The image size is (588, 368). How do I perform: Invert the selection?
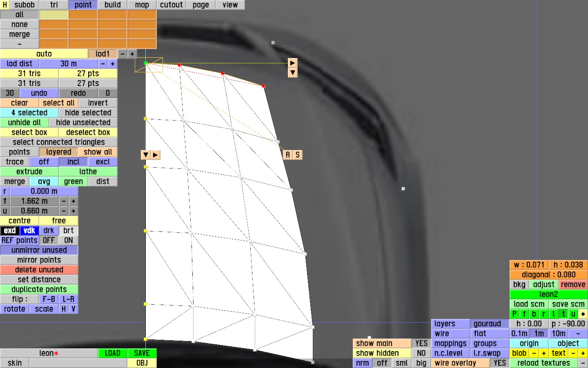coord(98,103)
